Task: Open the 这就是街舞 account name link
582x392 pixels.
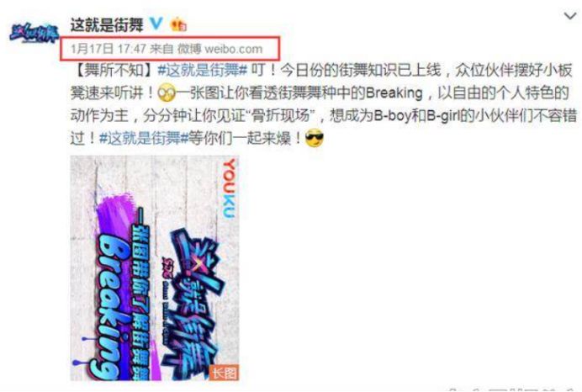Action: click(107, 25)
